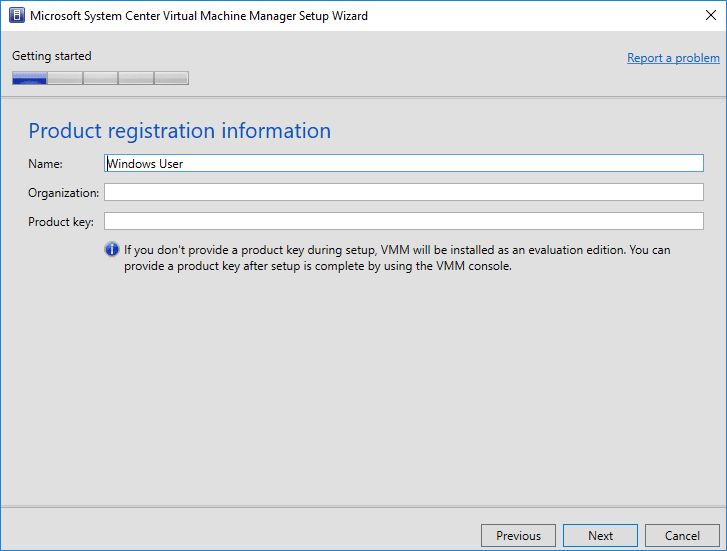The image size is (727, 551).
Task: Click the first highlighted progress step segment
Action: [29, 78]
